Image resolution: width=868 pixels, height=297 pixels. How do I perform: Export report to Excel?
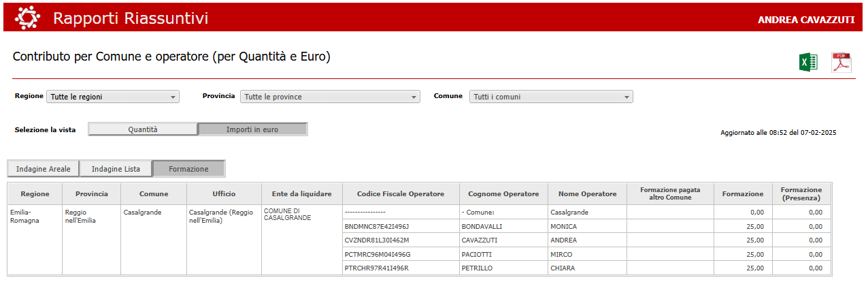pyautogui.click(x=807, y=63)
